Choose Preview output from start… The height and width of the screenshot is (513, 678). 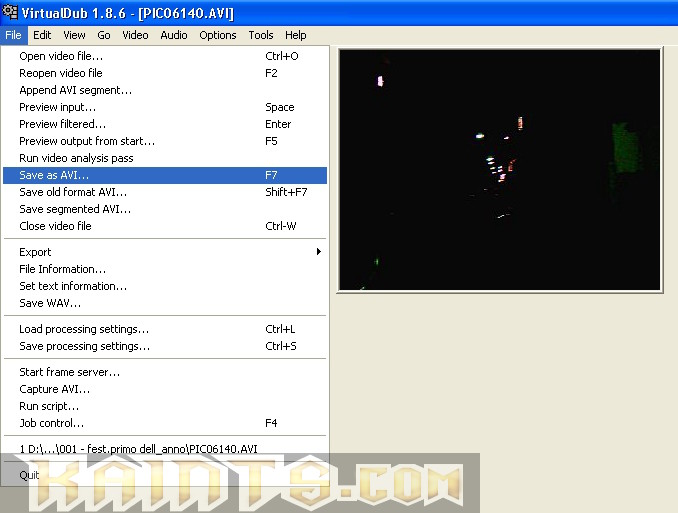[165, 141]
